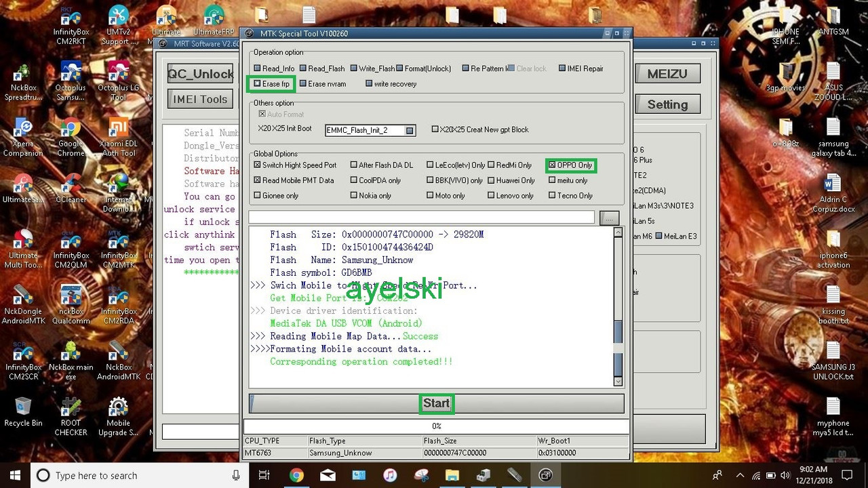Click the file path input field
This screenshot has height=488, width=868.
(421, 218)
